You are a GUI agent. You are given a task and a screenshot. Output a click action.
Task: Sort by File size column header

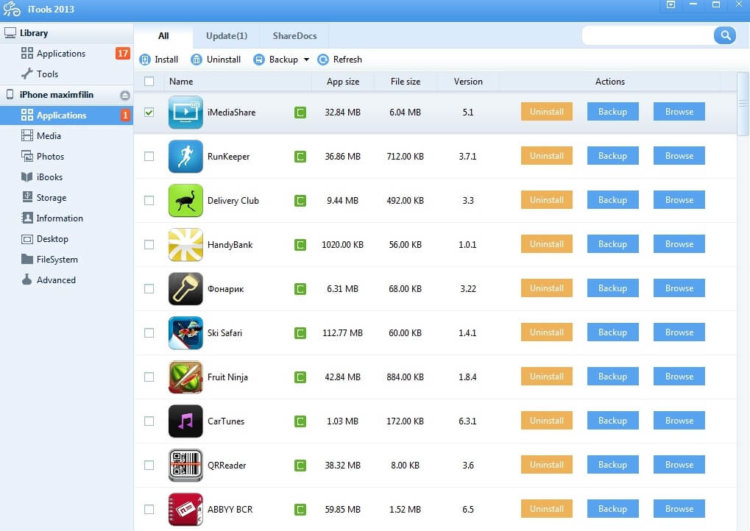[405, 81]
